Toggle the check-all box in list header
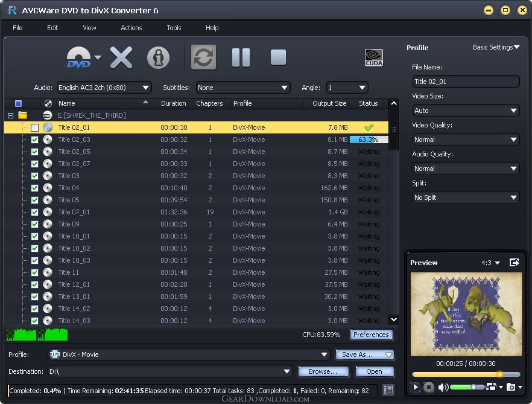532x404 pixels. tap(18, 103)
